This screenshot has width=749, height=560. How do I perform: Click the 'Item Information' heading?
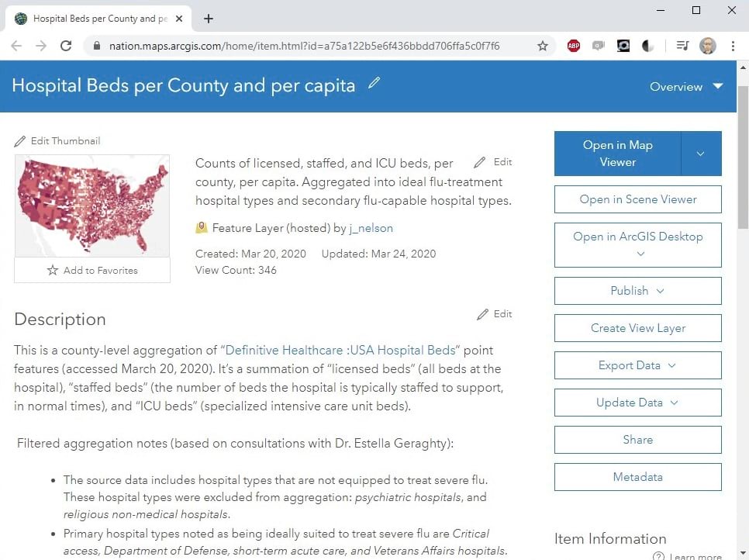(x=610, y=538)
